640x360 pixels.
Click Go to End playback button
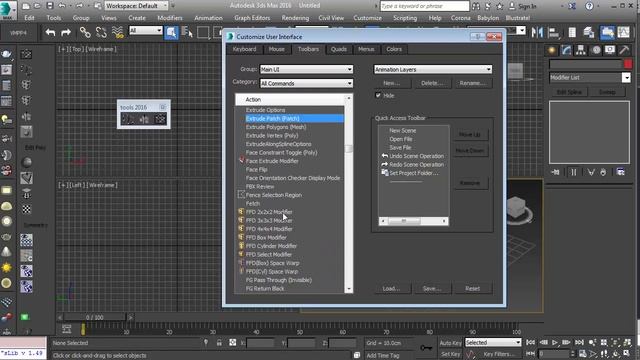coord(579,342)
